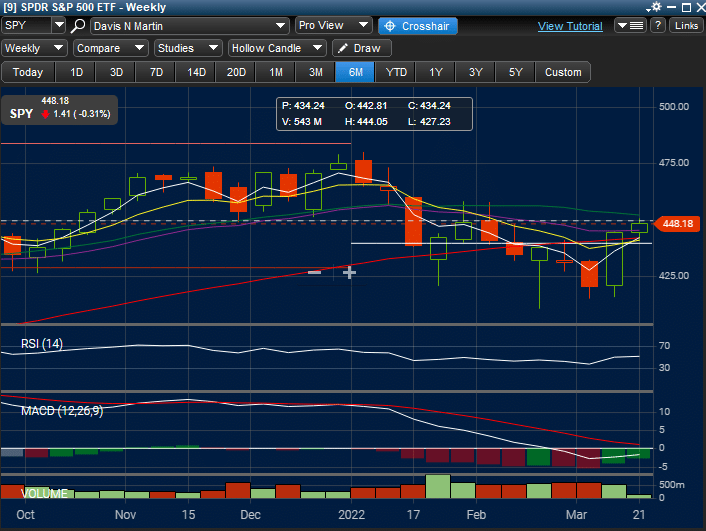The image size is (706, 531).
Task: Open the View Tutorial link
Action: click(x=570, y=26)
